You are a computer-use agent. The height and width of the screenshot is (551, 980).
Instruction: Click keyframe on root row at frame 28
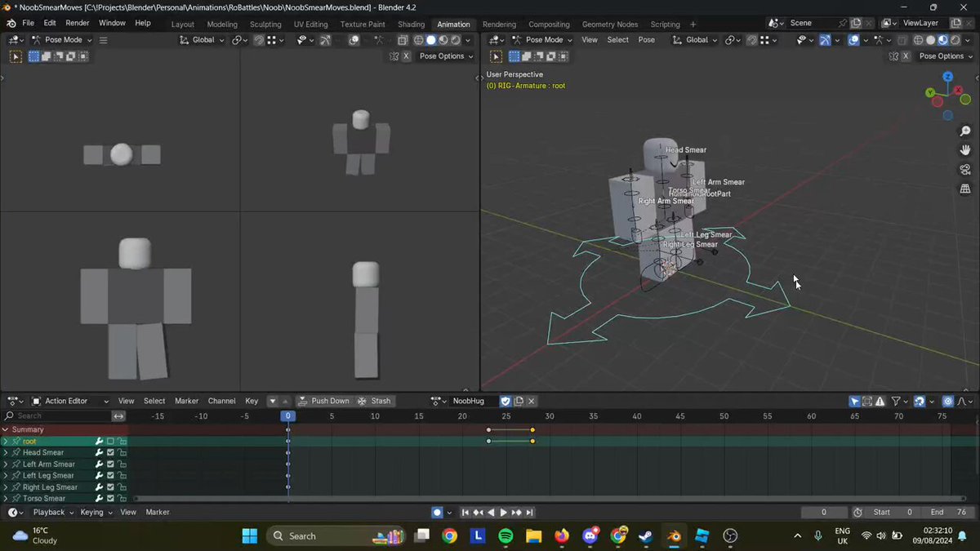click(532, 442)
